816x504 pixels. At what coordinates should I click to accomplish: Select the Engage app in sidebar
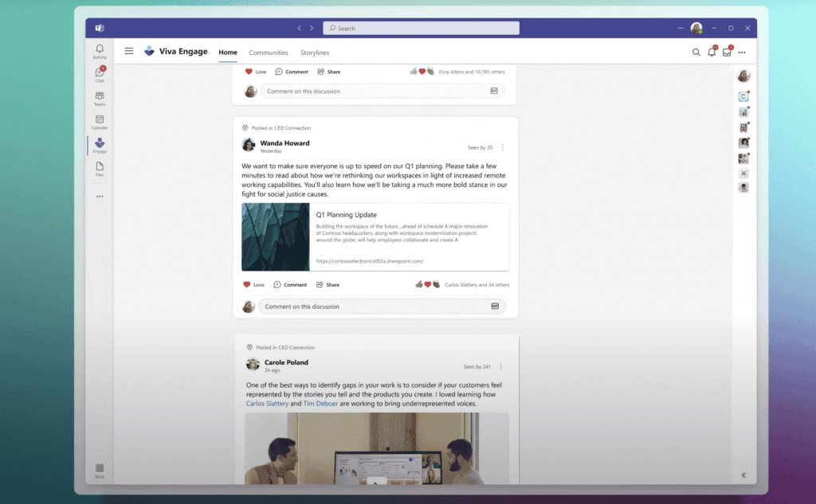pyautogui.click(x=100, y=145)
